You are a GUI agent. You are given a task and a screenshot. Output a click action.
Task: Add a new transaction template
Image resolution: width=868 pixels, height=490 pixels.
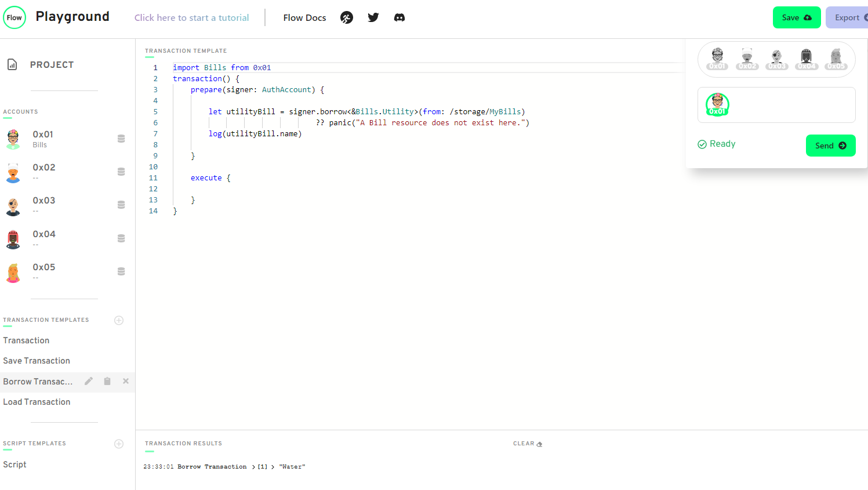click(119, 320)
